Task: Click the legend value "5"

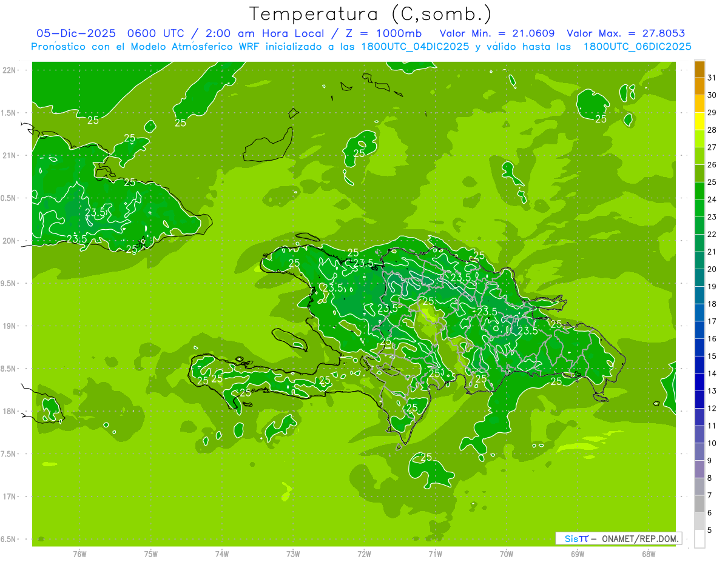Action: pyautogui.click(x=709, y=530)
